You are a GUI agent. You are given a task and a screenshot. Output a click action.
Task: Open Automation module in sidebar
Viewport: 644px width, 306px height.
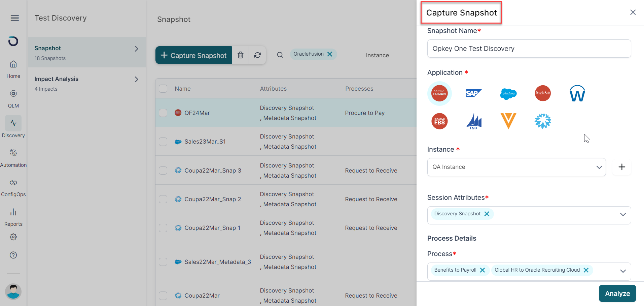[x=13, y=158]
